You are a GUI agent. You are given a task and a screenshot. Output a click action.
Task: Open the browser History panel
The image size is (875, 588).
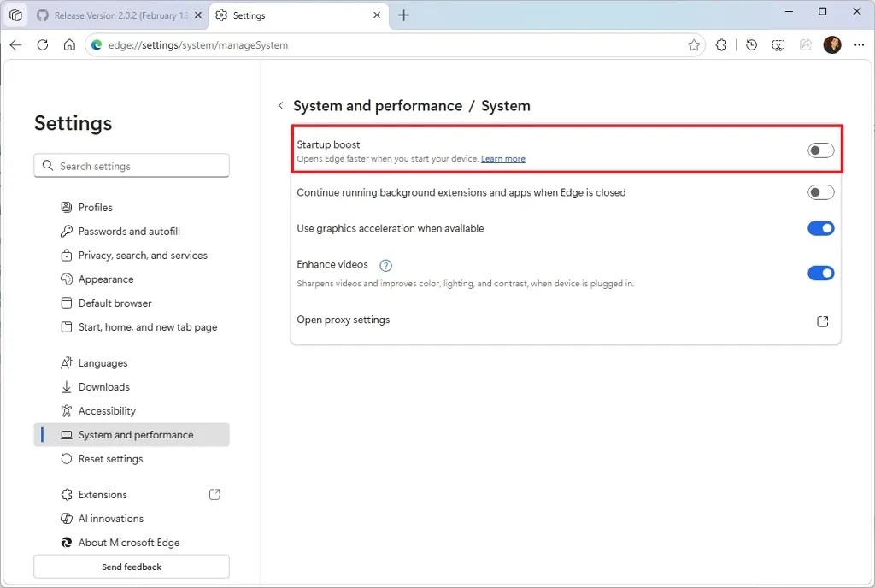click(x=751, y=44)
